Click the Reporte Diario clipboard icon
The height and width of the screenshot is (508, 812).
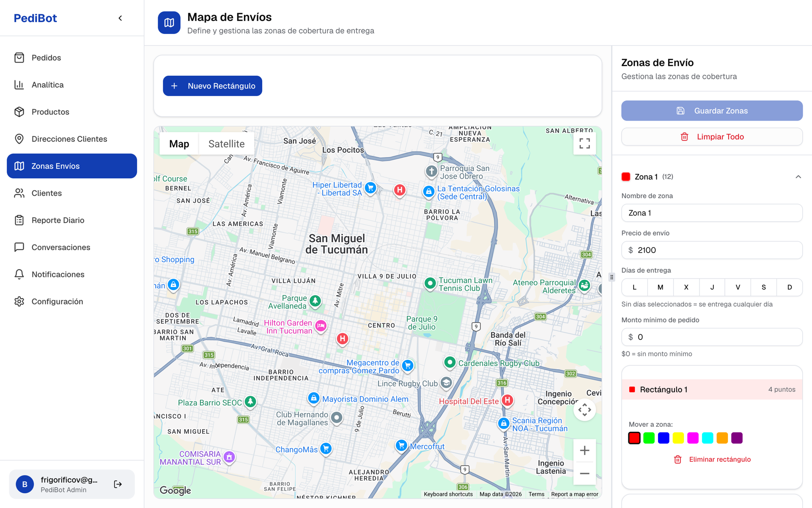19,220
